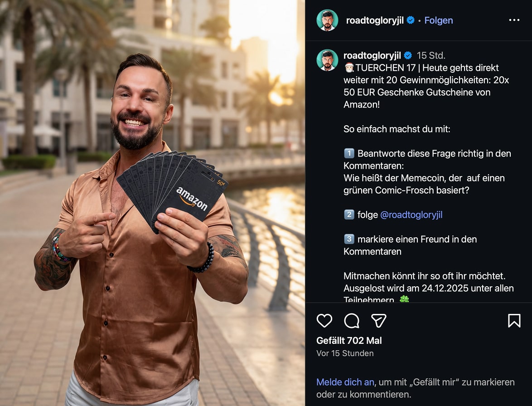532x406 pixels.
Task: Click the roadtogloryjil username above the caption
Action: pos(372,55)
